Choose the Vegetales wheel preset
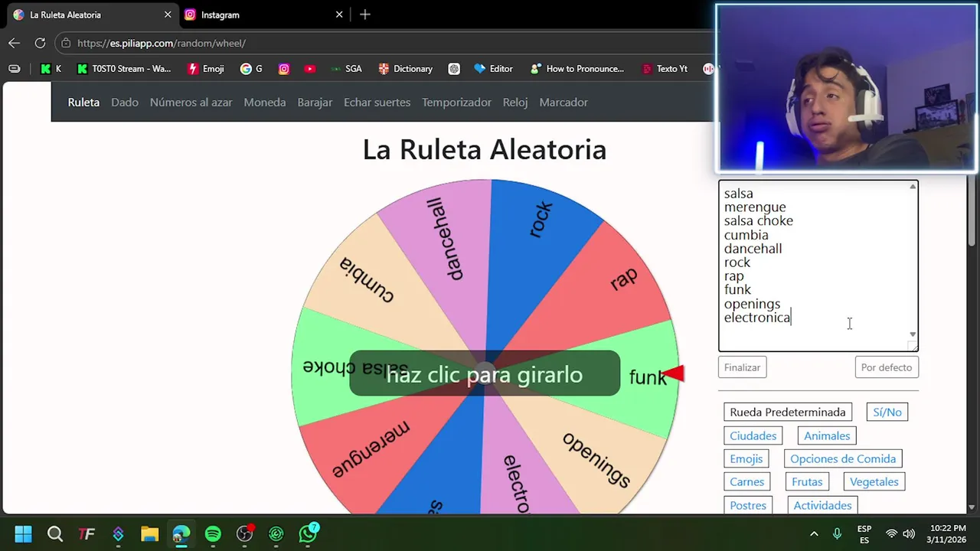The width and height of the screenshot is (980, 551). 874,481
